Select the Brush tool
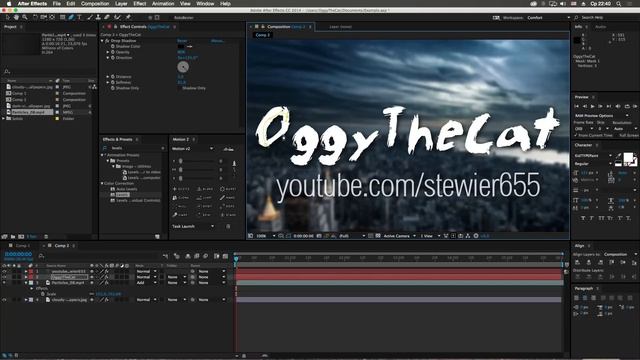640x360 pixels. [x=90, y=18]
